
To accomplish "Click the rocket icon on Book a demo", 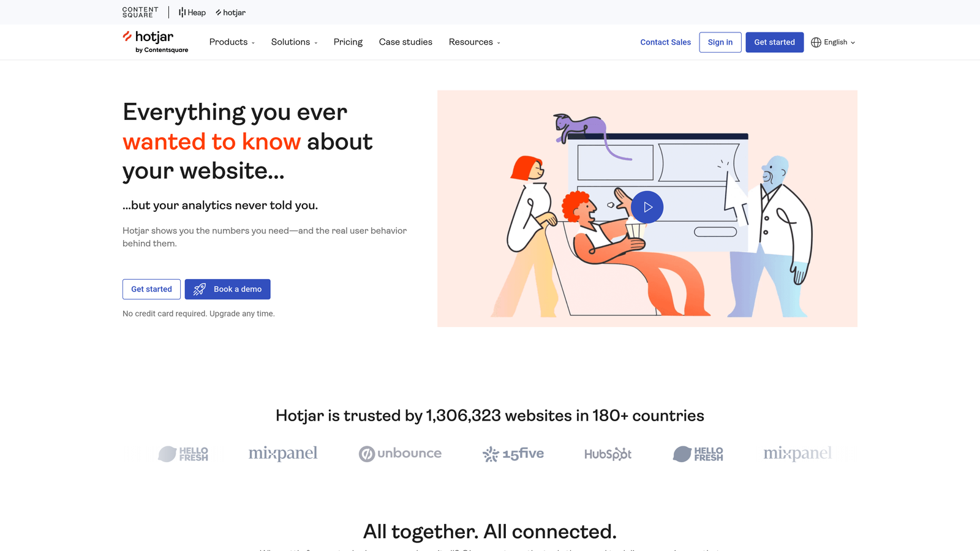I will [198, 289].
